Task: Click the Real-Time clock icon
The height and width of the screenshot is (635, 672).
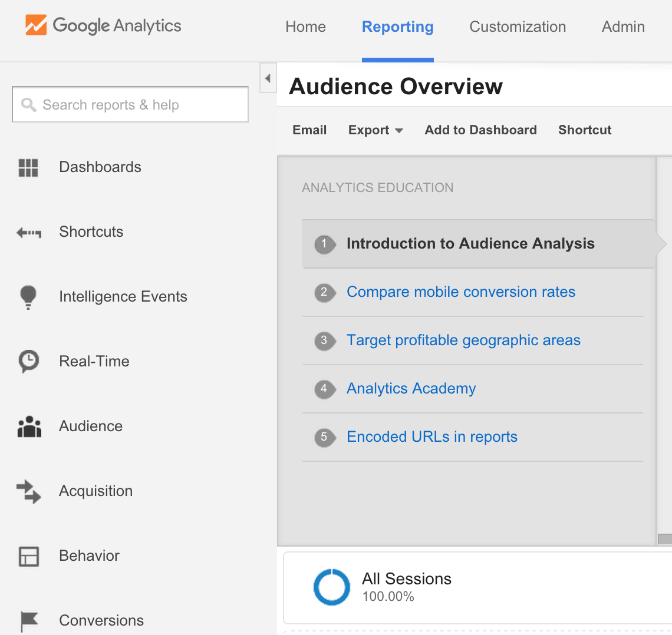Action: [x=29, y=362]
